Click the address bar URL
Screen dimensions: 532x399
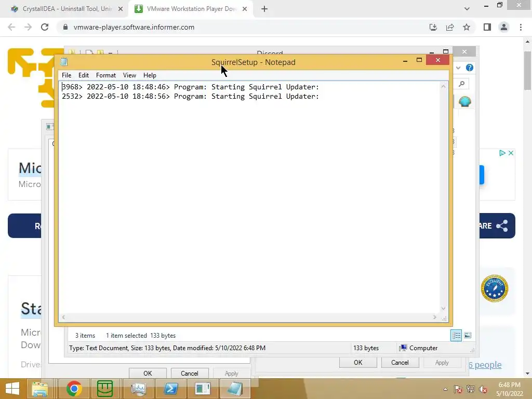tap(134, 27)
